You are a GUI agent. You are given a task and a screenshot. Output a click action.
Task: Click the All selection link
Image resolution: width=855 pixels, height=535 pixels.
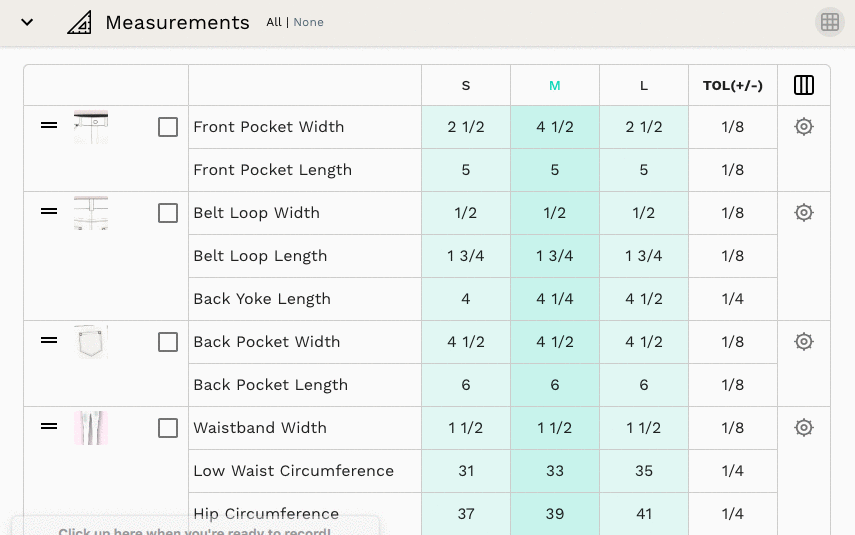[274, 22]
